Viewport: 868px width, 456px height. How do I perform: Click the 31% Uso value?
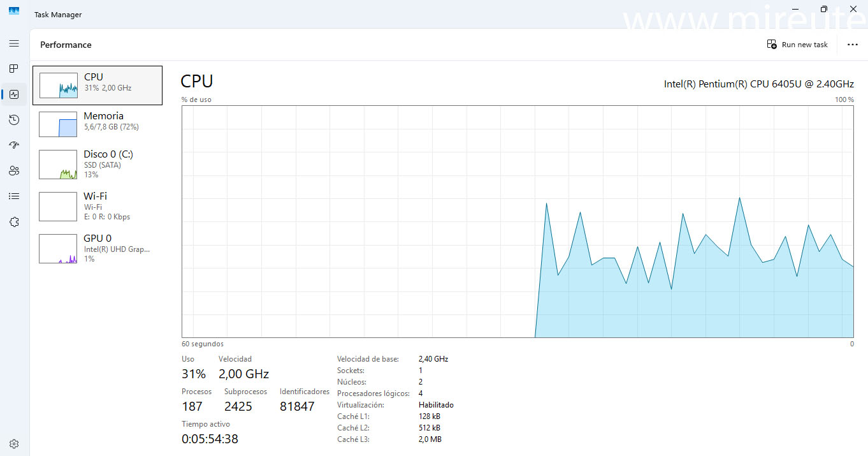(194, 374)
